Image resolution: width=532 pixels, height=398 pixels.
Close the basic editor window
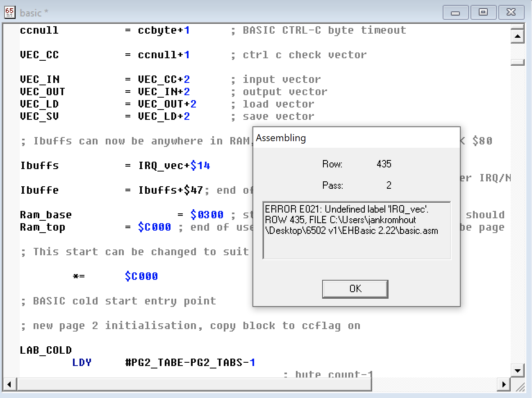point(511,12)
